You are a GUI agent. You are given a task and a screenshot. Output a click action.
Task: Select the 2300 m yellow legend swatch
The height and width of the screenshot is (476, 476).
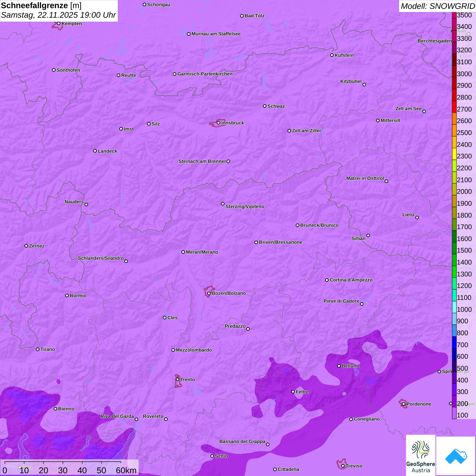point(454,154)
